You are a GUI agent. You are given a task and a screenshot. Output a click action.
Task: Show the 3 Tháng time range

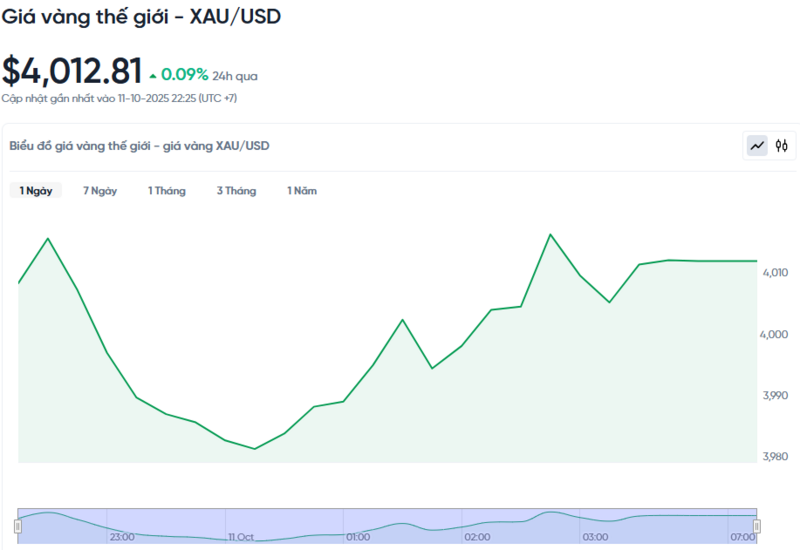coord(236,191)
